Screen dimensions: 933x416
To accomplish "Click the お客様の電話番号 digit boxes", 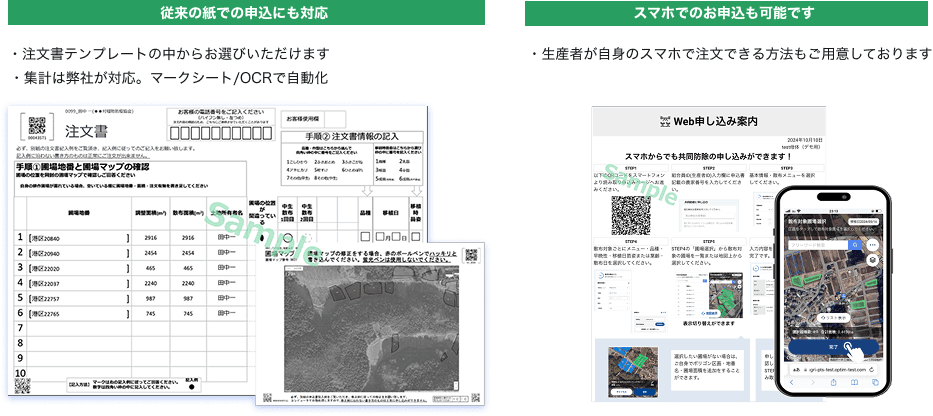I will coord(221,133).
